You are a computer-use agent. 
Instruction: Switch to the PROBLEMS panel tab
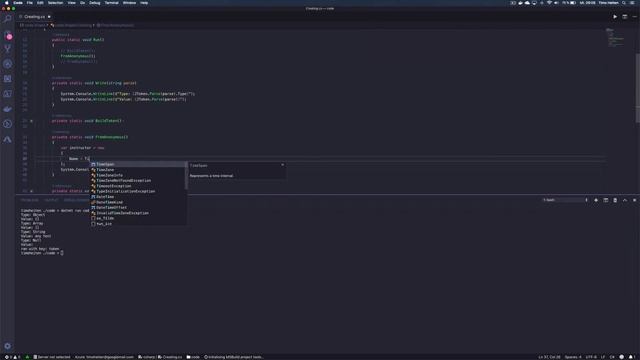pyautogui.click(x=29, y=200)
